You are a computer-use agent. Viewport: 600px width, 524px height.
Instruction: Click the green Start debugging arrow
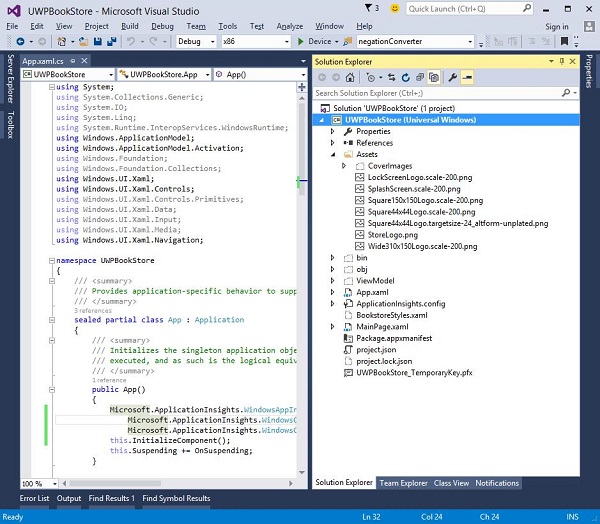click(301, 42)
